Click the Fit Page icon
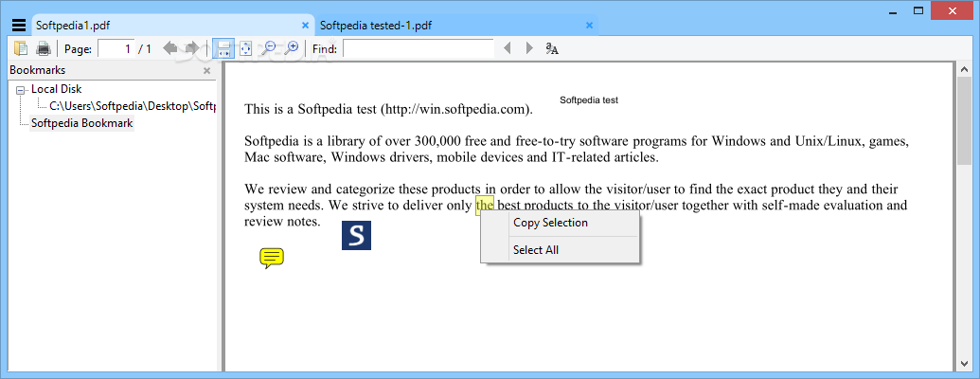980x379 pixels. click(245, 48)
